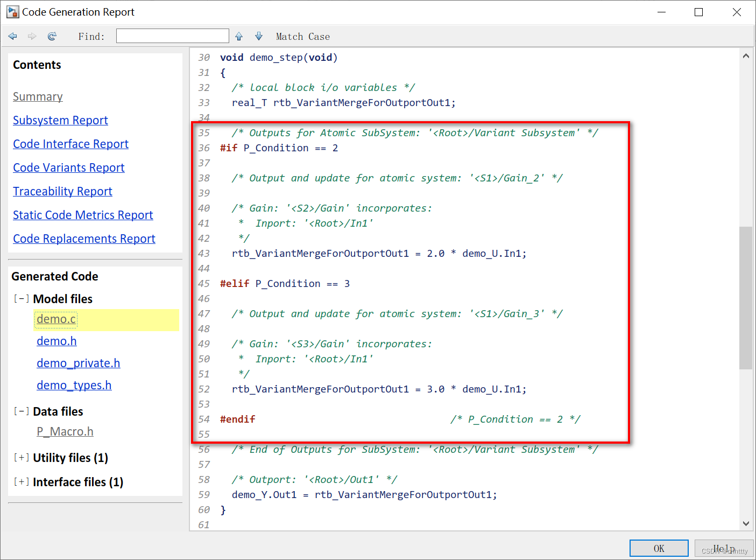The height and width of the screenshot is (560, 756).
Task: Go back using the left arrow icon
Action: tap(13, 36)
